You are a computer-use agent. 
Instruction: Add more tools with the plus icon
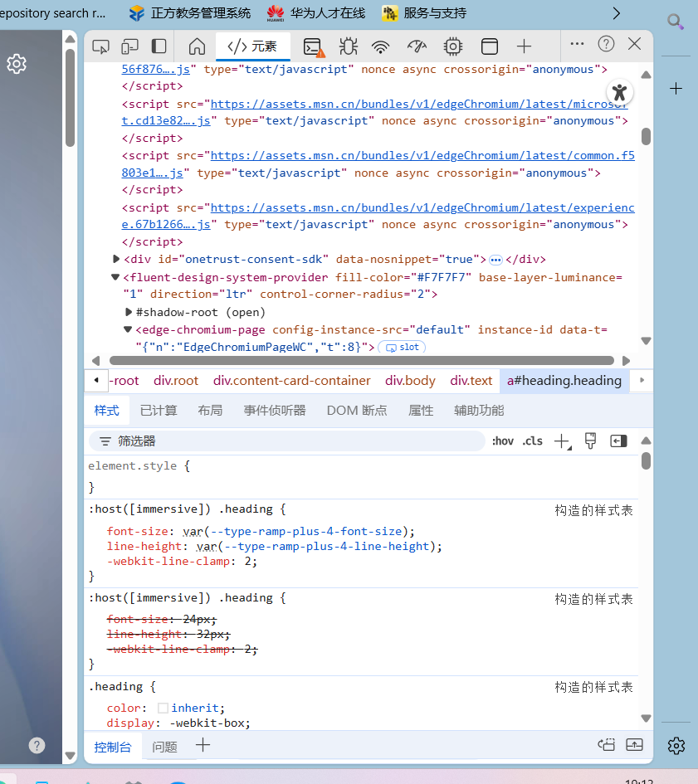click(x=524, y=46)
